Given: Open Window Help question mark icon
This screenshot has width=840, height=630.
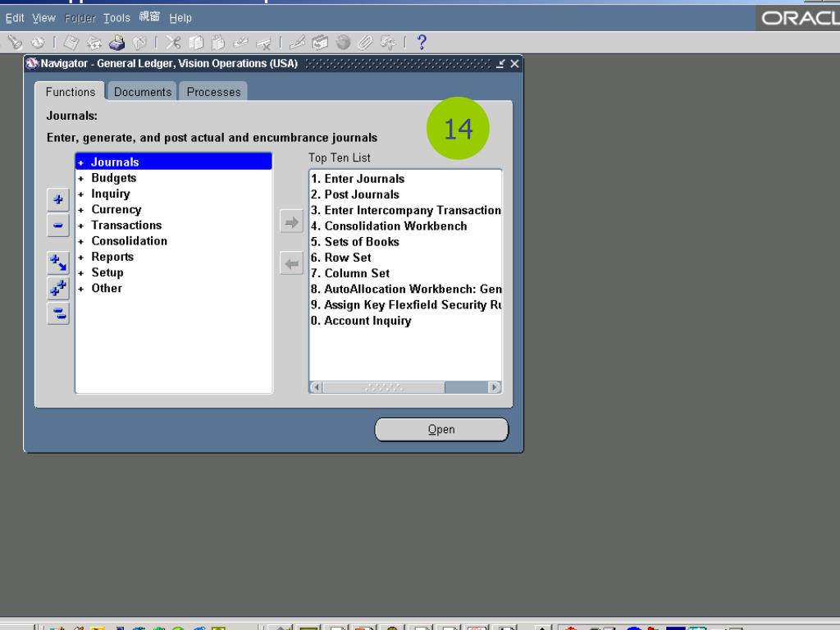Looking at the screenshot, I should click(422, 42).
